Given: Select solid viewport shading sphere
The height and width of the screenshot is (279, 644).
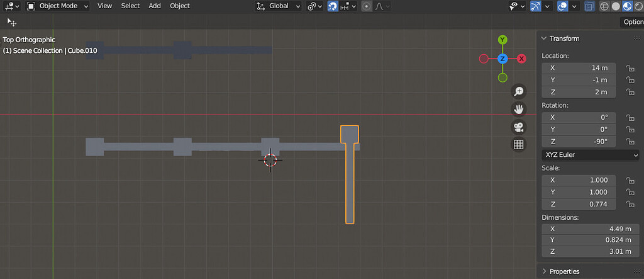Looking at the screenshot, I should click(616, 6).
